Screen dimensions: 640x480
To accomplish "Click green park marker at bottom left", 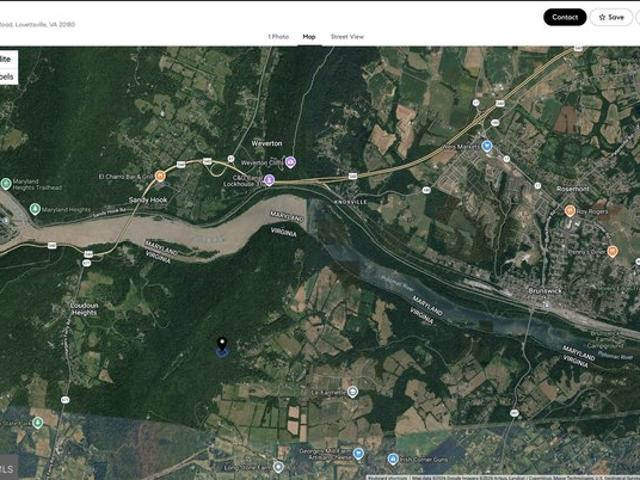I will point(38,422).
